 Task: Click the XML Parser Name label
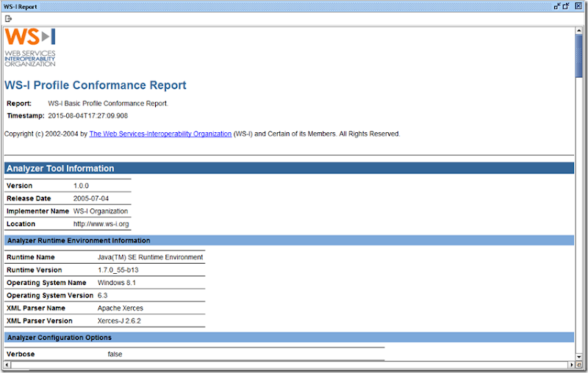point(36,308)
